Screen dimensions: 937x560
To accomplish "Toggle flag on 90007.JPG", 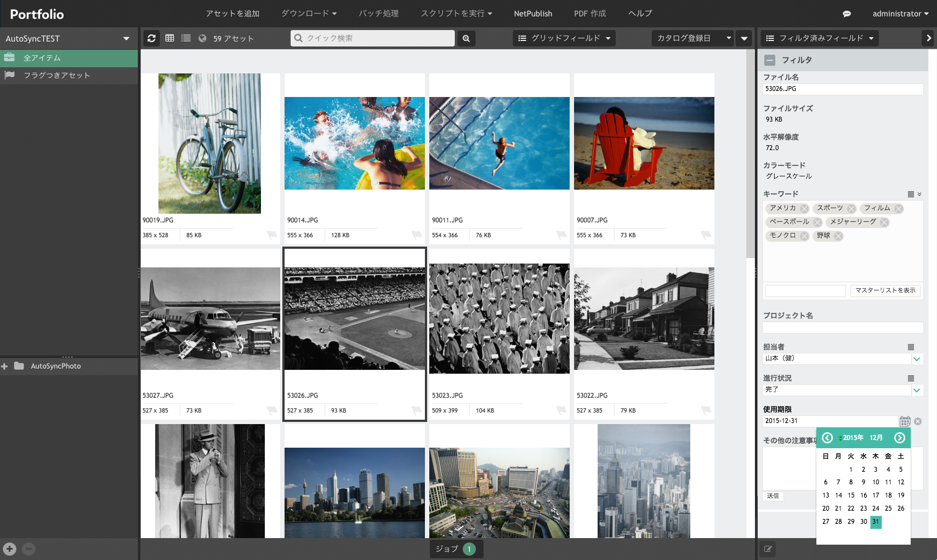I will tap(706, 235).
